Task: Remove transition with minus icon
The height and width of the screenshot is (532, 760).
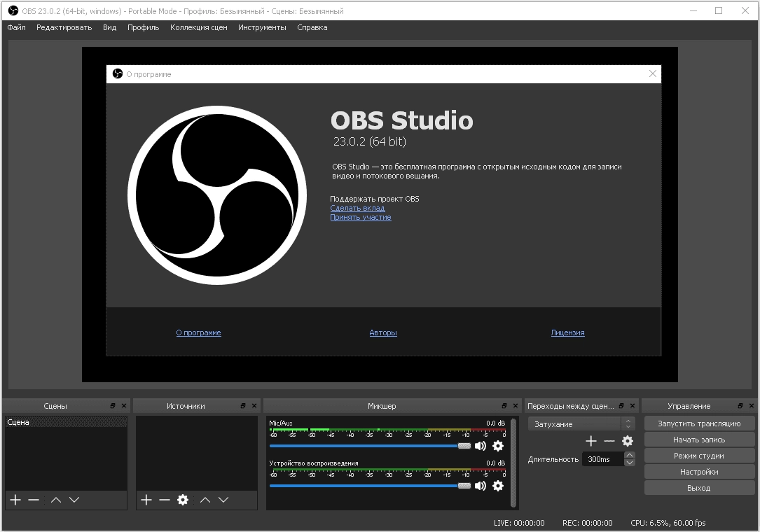Action: 609,441
